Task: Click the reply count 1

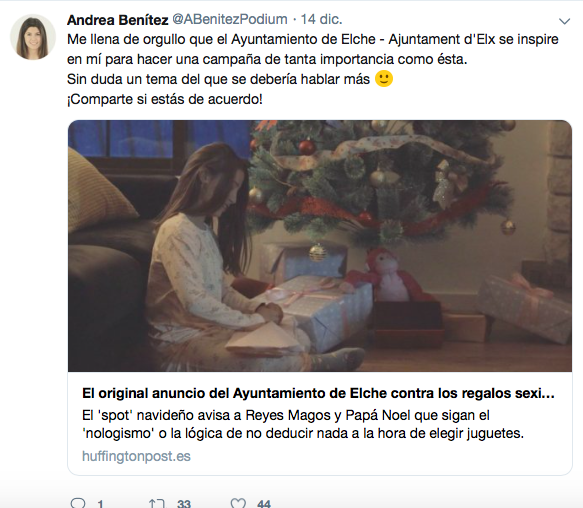Action: point(100,504)
